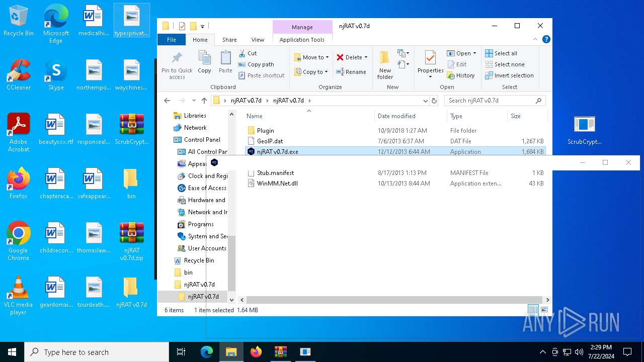Expand the Open dropdown arrow
The height and width of the screenshot is (362, 644).
click(x=474, y=53)
